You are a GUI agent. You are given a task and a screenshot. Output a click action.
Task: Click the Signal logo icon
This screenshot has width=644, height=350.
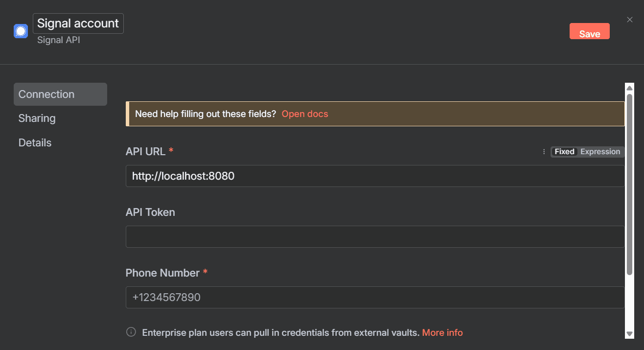[x=21, y=31]
